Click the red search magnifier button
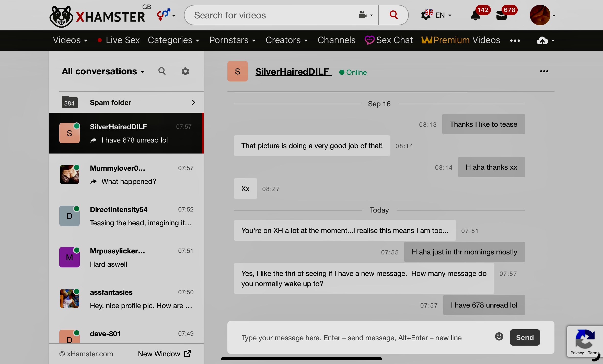This screenshot has height=364, width=603. click(x=393, y=15)
